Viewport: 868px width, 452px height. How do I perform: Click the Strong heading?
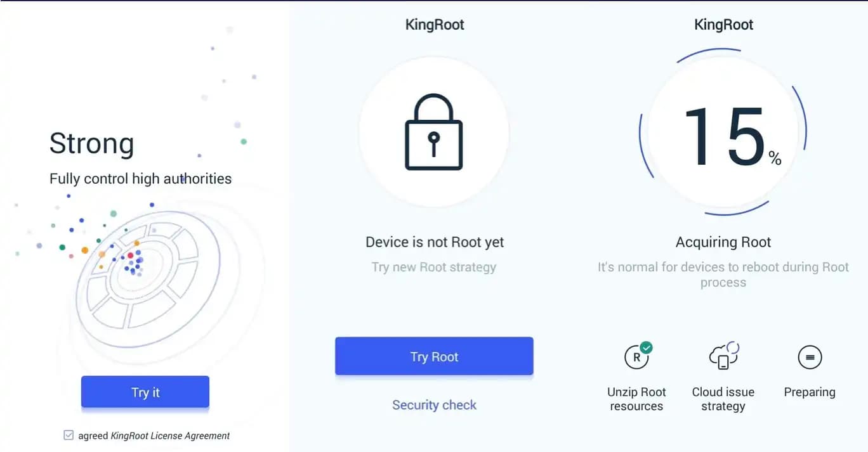click(91, 143)
